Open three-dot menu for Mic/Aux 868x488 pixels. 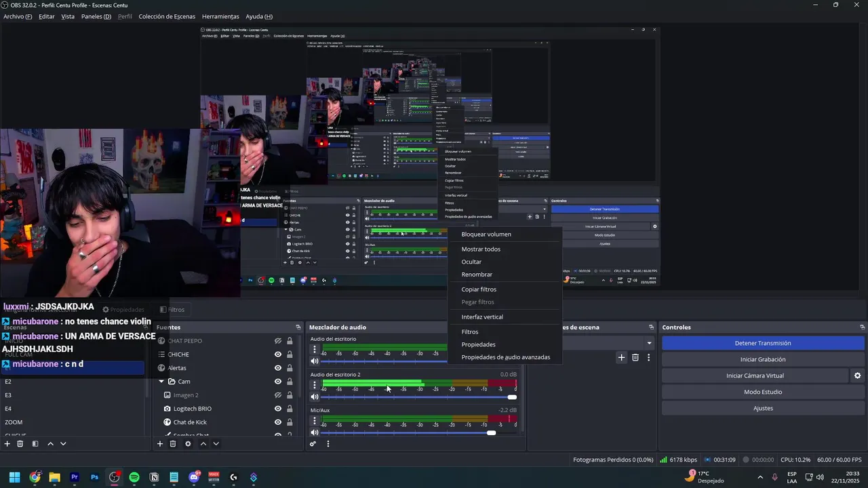314,421
